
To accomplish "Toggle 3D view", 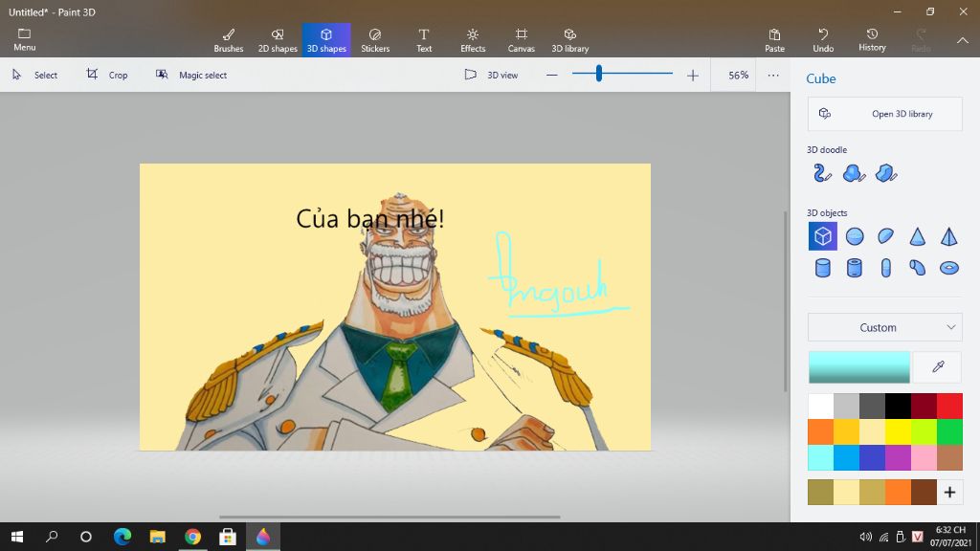I will pyautogui.click(x=491, y=75).
